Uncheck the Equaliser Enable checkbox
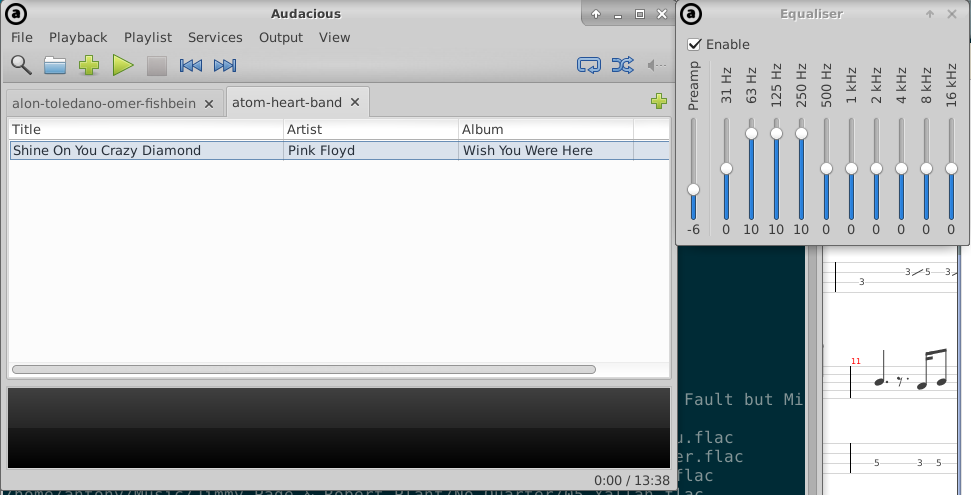The height and width of the screenshot is (495, 971). click(694, 45)
